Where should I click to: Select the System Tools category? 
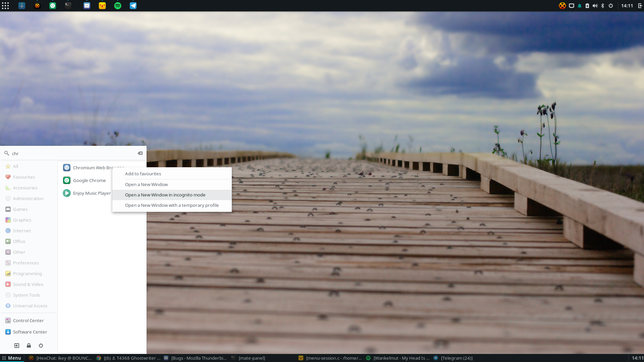point(29,295)
